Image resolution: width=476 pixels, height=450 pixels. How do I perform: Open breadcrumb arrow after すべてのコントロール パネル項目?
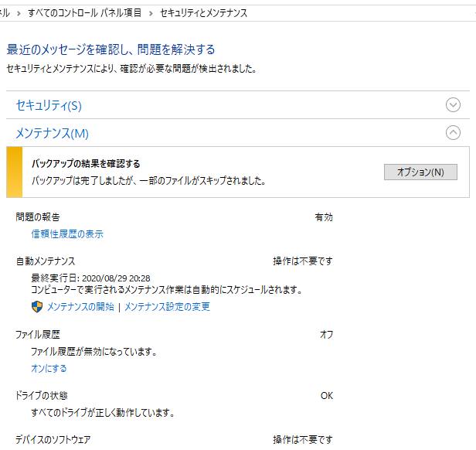tap(150, 14)
